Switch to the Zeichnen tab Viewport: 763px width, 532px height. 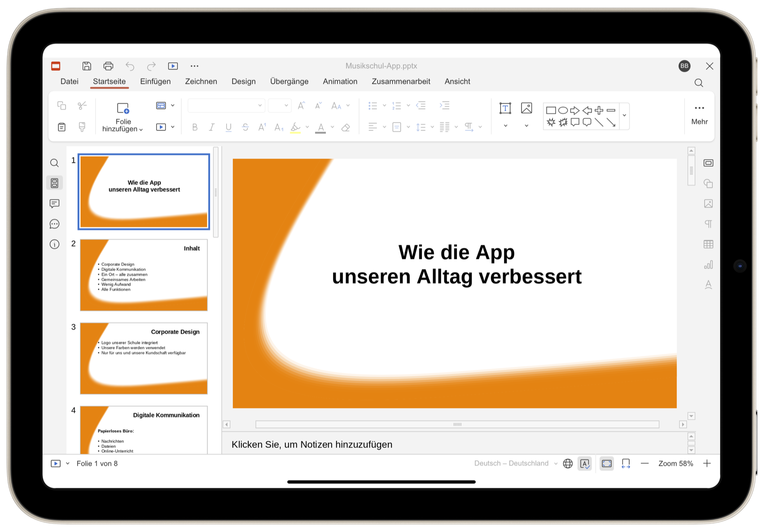coord(201,81)
